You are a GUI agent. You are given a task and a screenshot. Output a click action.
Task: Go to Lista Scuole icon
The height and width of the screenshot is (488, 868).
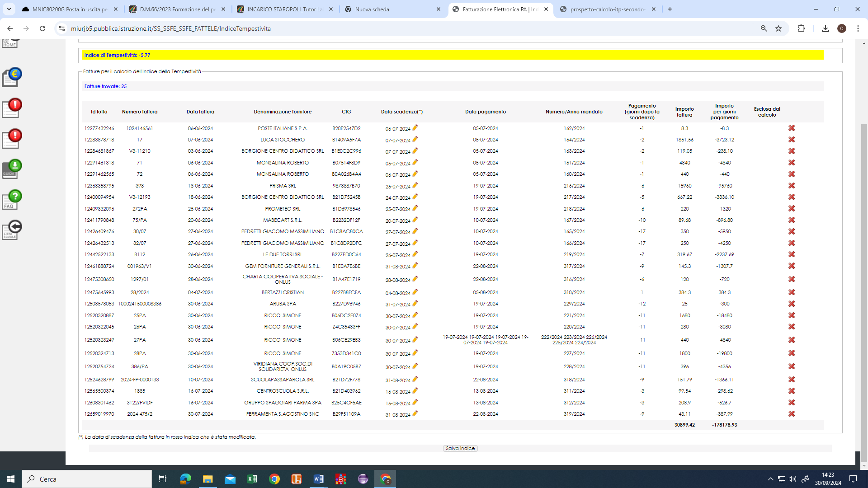point(12,230)
